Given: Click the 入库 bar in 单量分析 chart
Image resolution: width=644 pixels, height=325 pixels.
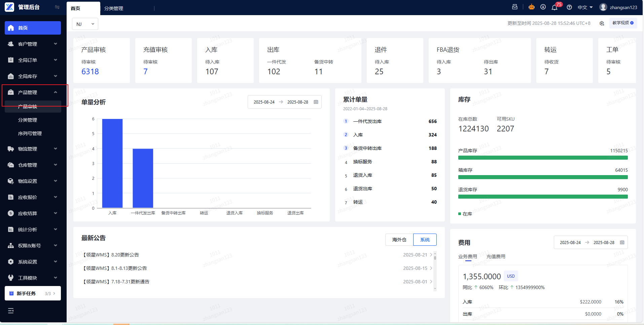Looking at the screenshot, I should (112, 163).
